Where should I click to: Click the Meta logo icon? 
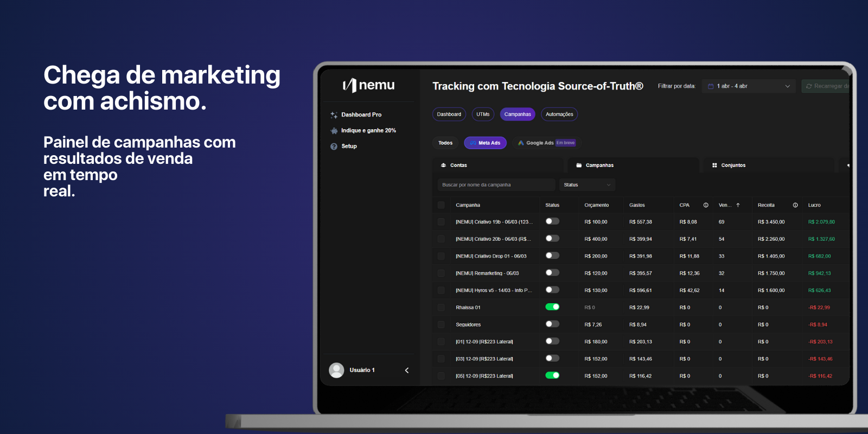tap(473, 143)
